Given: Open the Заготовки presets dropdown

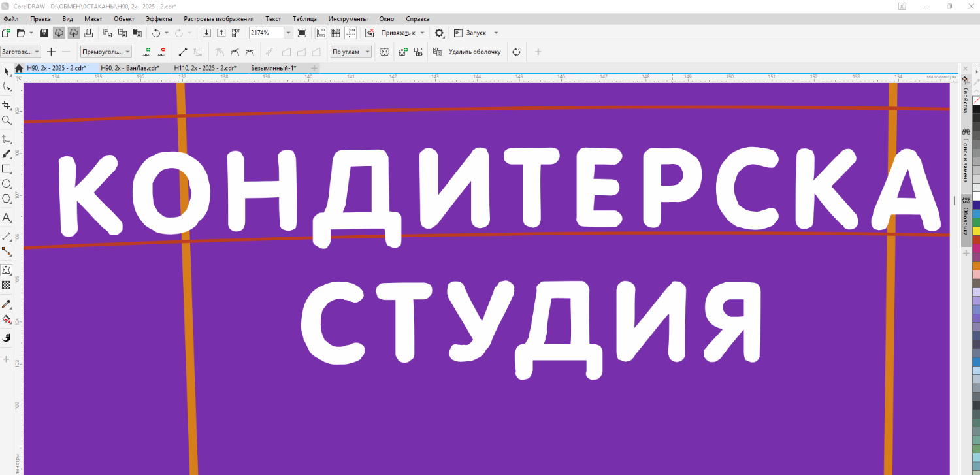Looking at the screenshot, I should tap(21, 52).
